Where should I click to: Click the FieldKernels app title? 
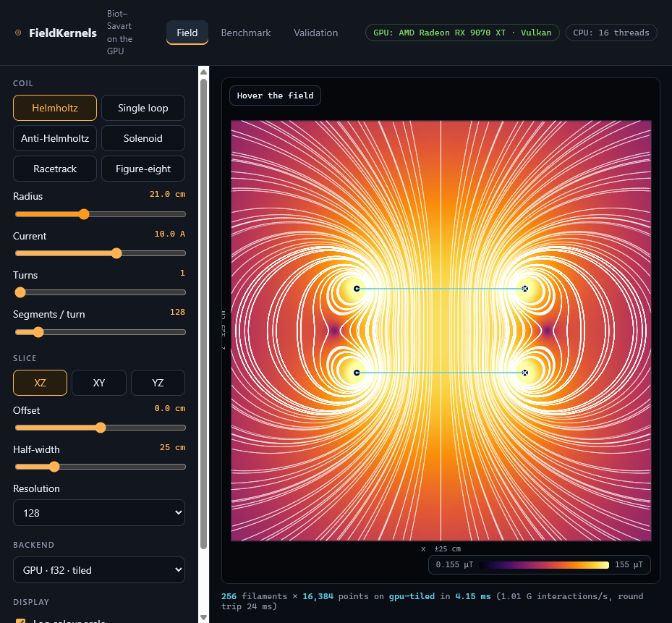tap(63, 33)
